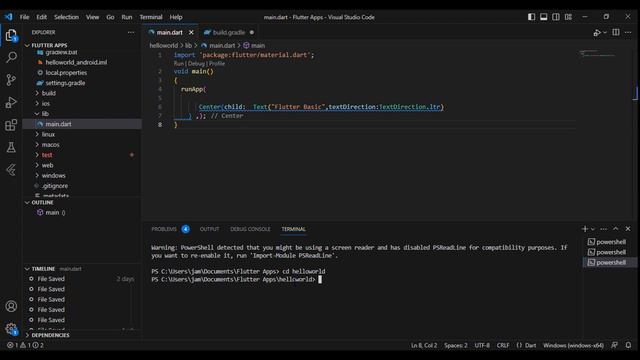Open the Run menu

tap(127, 17)
